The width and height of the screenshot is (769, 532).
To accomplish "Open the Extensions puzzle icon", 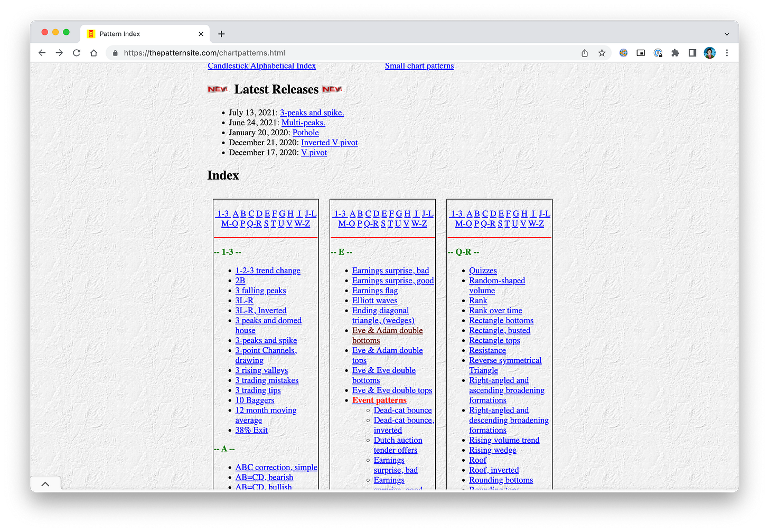I will click(675, 53).
